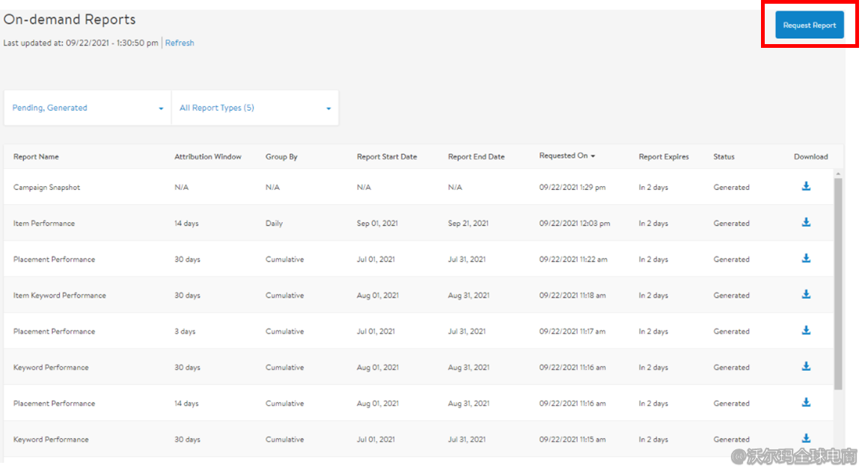Download Placement Performance report requested 11:22 am
The height and width of the screenshot is (471, 868).
[x=806, y=258]
